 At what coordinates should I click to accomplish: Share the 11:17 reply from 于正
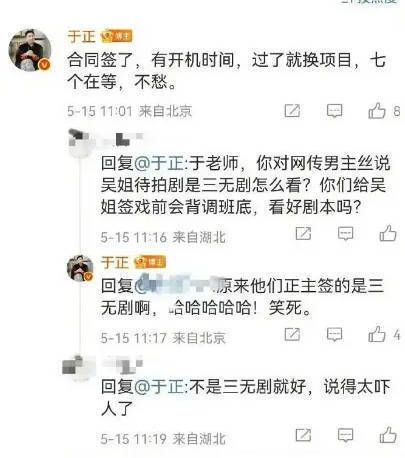[292, 334]
